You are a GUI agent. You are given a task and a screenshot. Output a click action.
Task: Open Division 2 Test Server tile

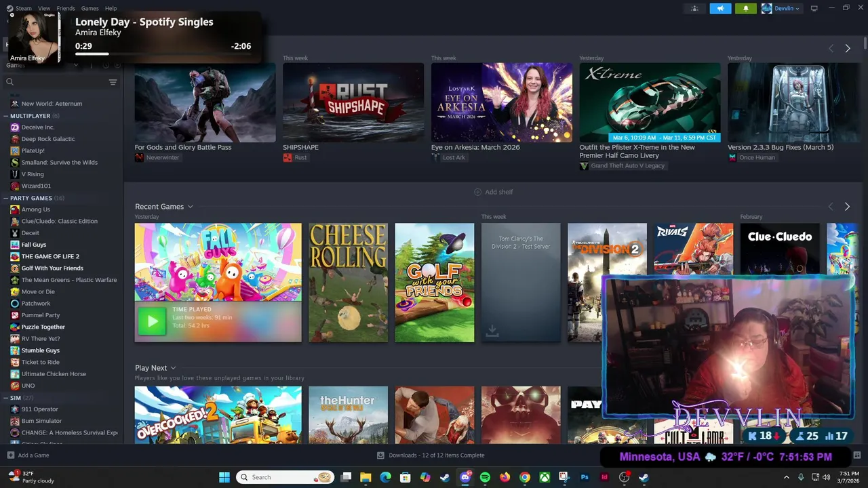521,283
